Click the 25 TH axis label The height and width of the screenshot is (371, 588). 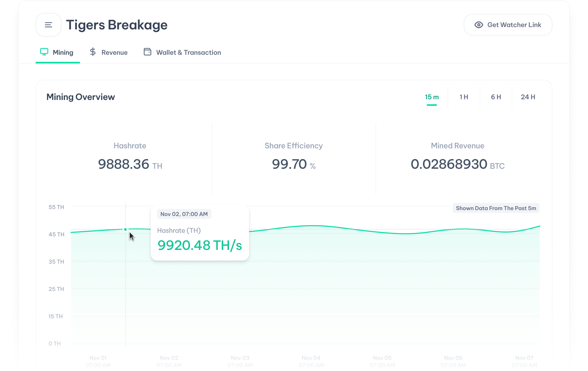57,289
